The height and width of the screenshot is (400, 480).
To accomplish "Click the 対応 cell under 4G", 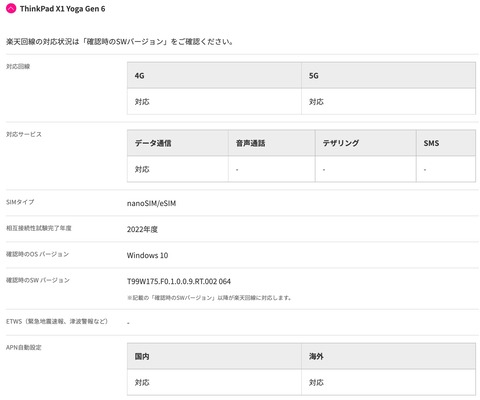I will pos(214,102).
